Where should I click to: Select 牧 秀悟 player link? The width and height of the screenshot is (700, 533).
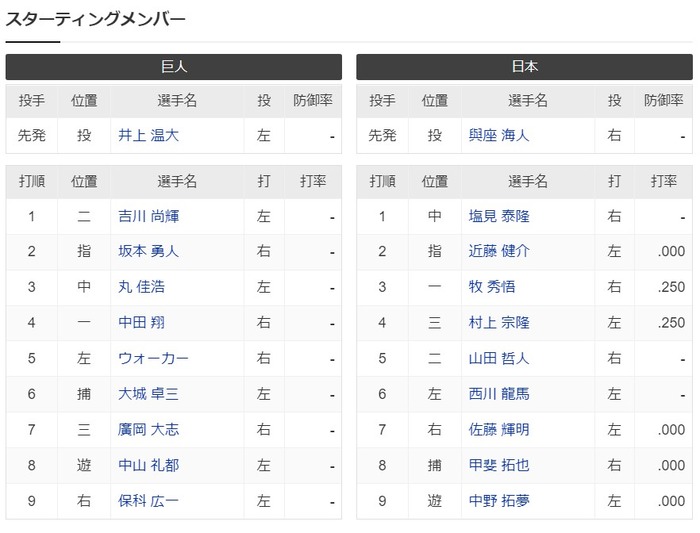pos(492,287)
